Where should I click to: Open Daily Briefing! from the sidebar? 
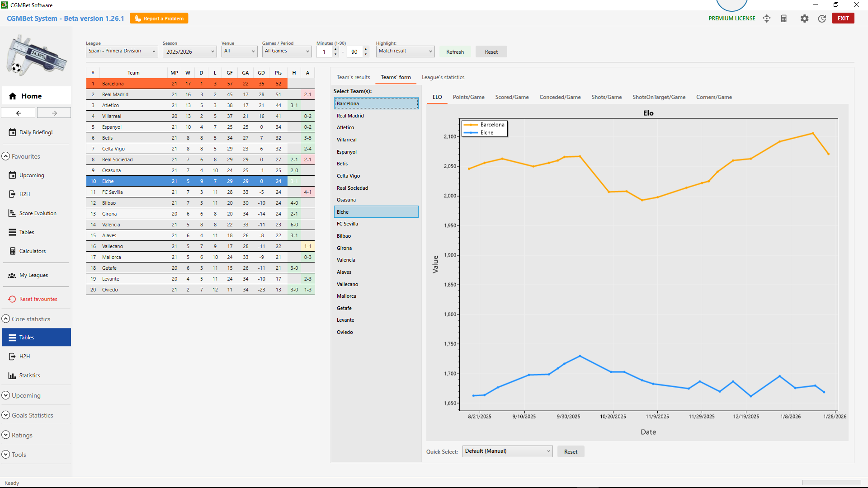[36, 132]
